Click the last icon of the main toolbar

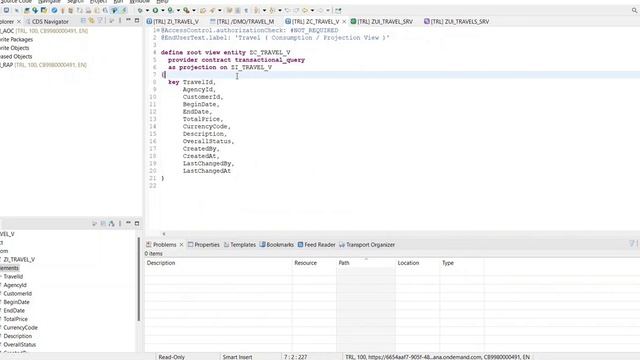tap(338, 10)
